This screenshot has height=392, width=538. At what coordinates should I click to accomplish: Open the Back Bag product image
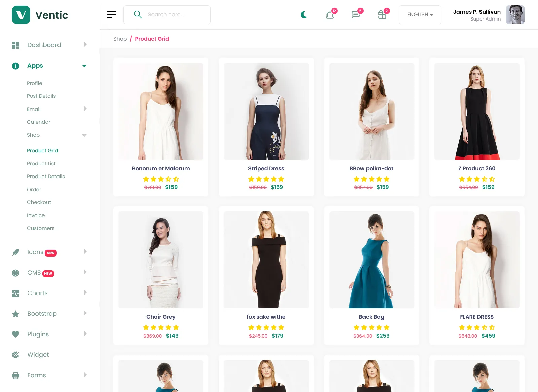pyautogui.click(x=372, y=260)
